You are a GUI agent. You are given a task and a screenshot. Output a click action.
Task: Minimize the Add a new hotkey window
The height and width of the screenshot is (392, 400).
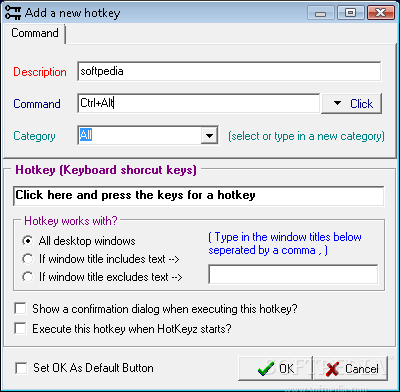[321, 13]
